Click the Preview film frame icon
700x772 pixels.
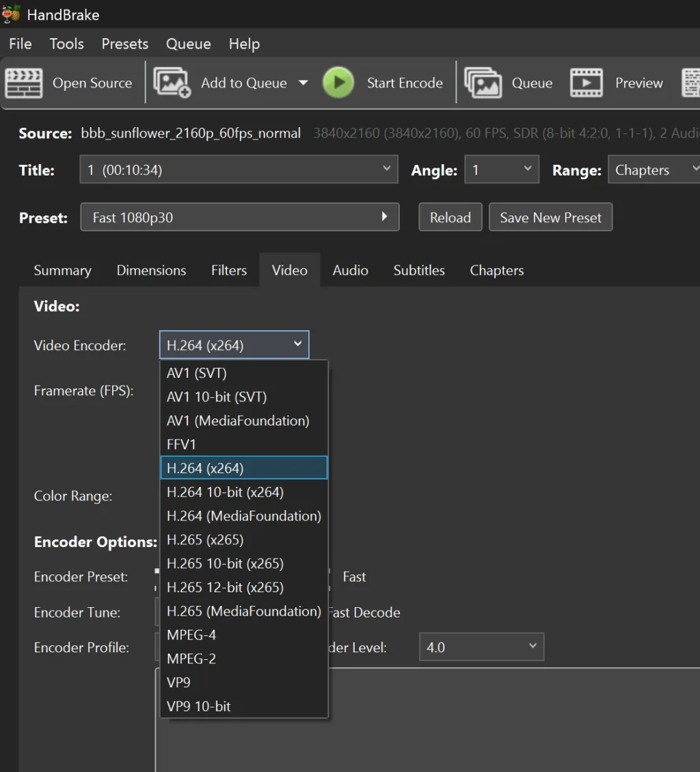[586, 83]
